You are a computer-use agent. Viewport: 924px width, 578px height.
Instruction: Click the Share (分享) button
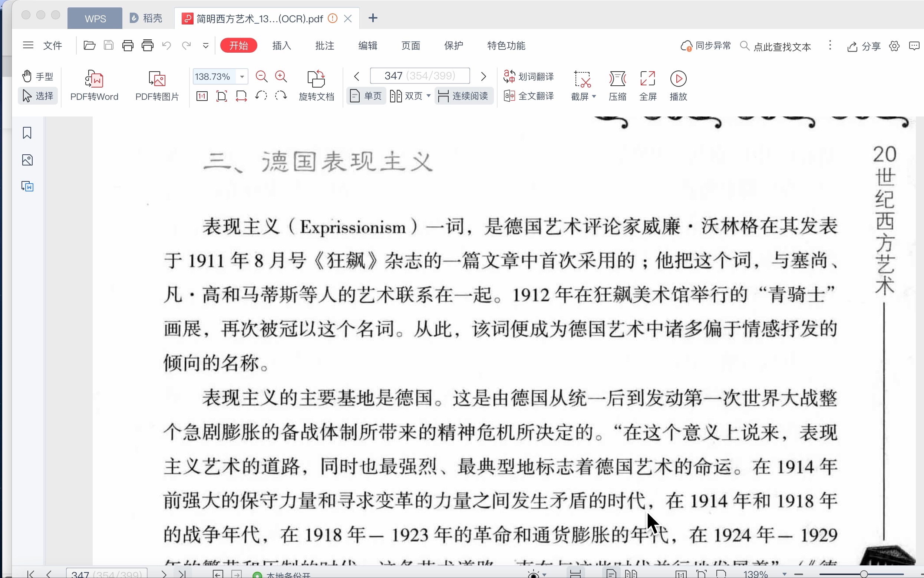tap(864, 46)
